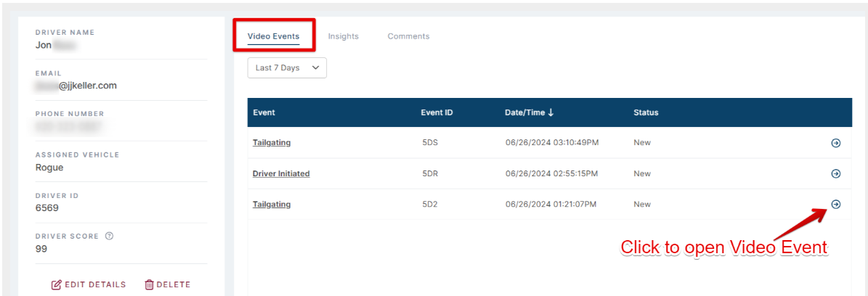Sort by the Event ID column header
Screen dimensions: 868x296
(x=437, y=112)
